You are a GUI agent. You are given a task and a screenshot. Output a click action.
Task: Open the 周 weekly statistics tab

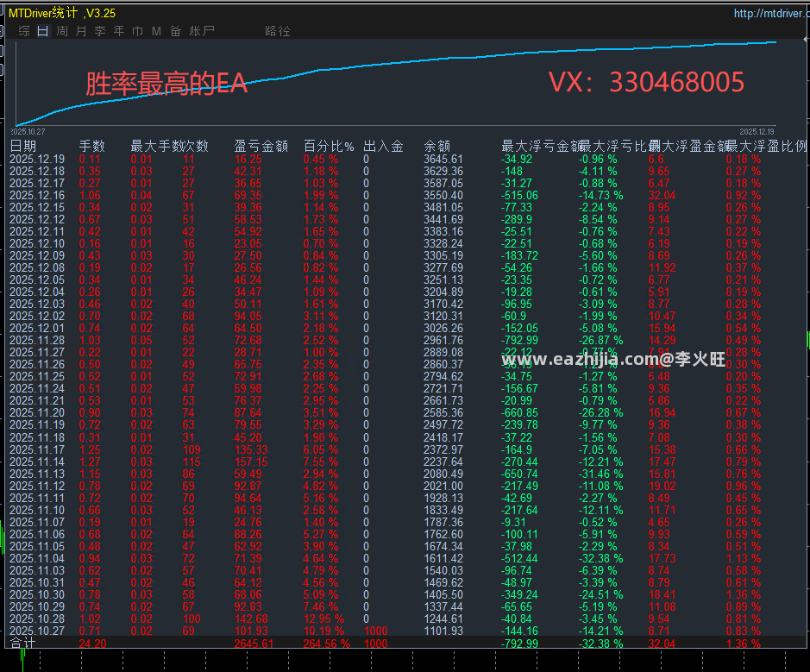click(62, 31)
